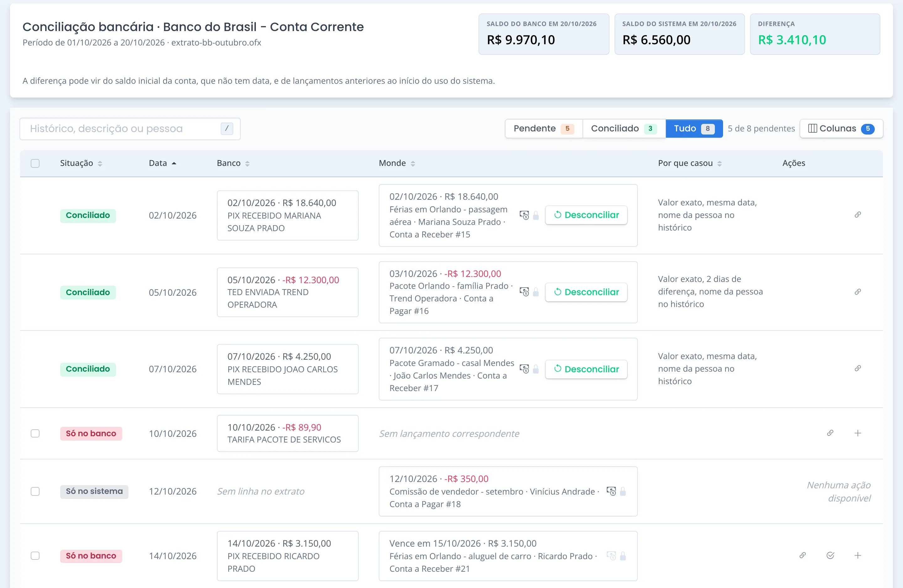Desconciliar the João Carlos Mendes entry
The height and width of the screenshot is (588, 903).
(x=586, y=369)
